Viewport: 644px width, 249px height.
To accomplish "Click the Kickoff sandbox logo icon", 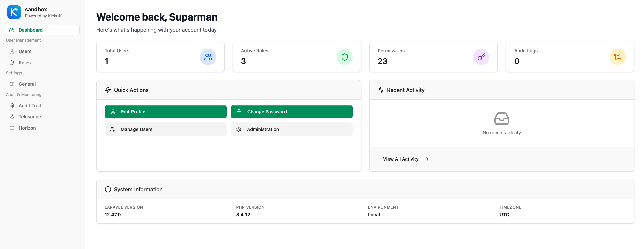I will (x=14, y=12).
